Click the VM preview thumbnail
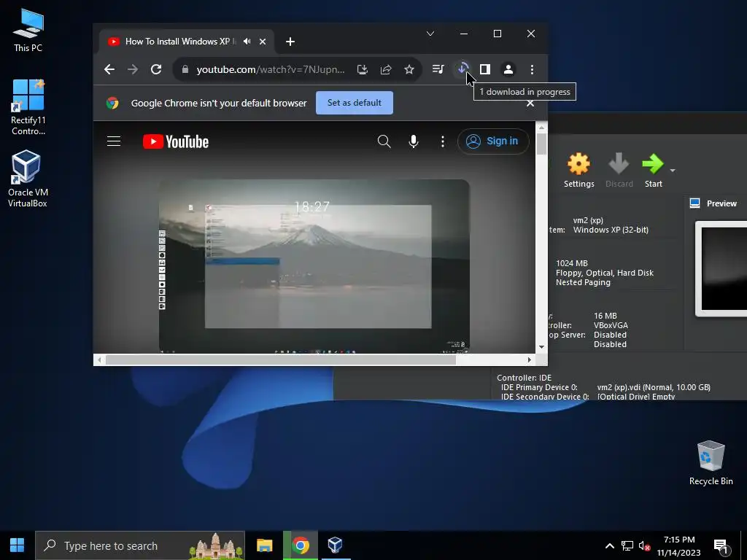This screenshot has height=560, width=747. click(x=721, y=268)
